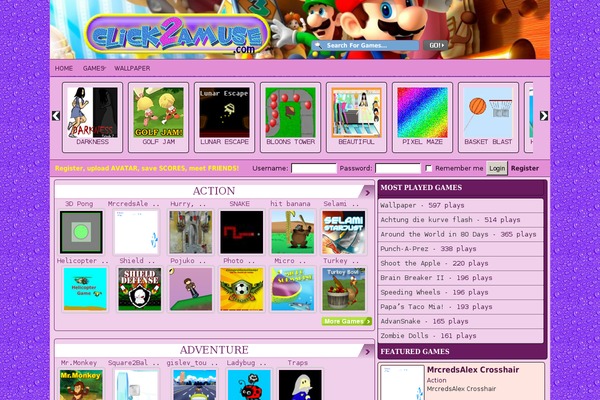
Task: Open Achtung die kurve flash entry
Action: (460, 220)
